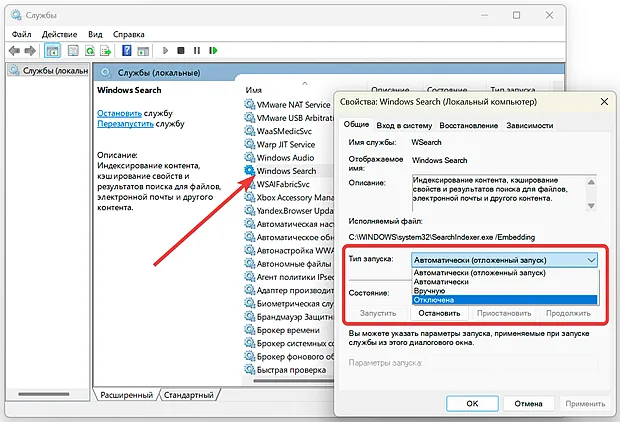Click the Перезапустить службу link
Viewport: 620px width, 422px height.
click(x=125, y=124)
